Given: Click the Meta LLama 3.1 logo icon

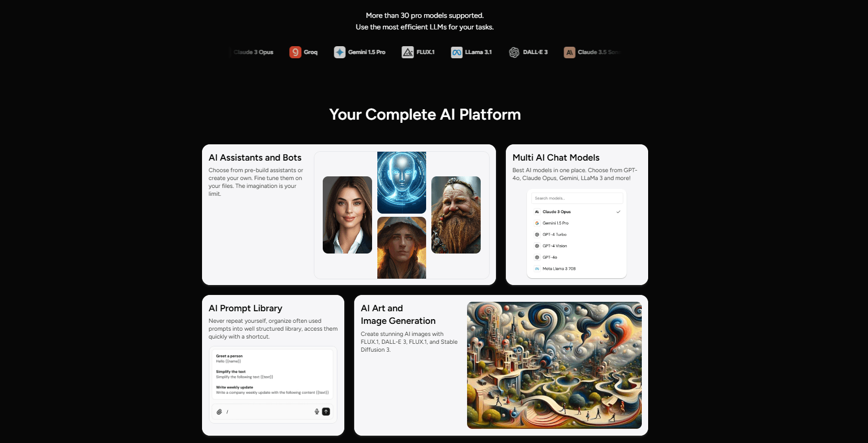Looking at the screenshot, I should coord(457,52).
